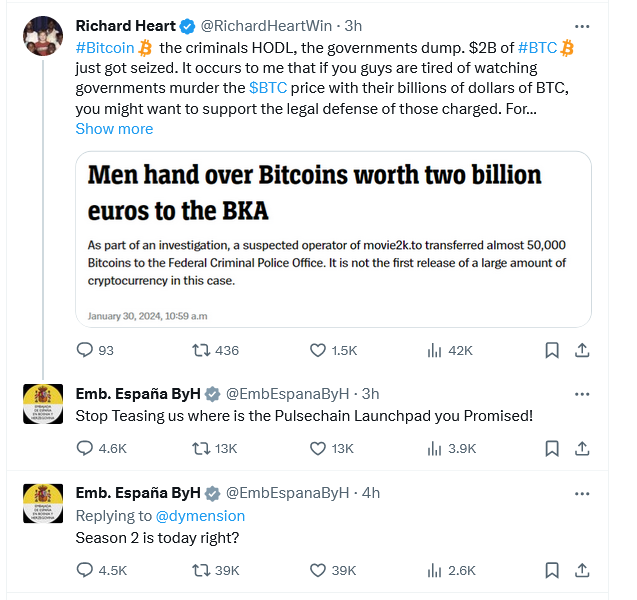This screenshot has height=600, width=637.
Task: Like Richard Heart's tweet with 1.5K likes
Action: pyautogui.click(x=318, y=350)
